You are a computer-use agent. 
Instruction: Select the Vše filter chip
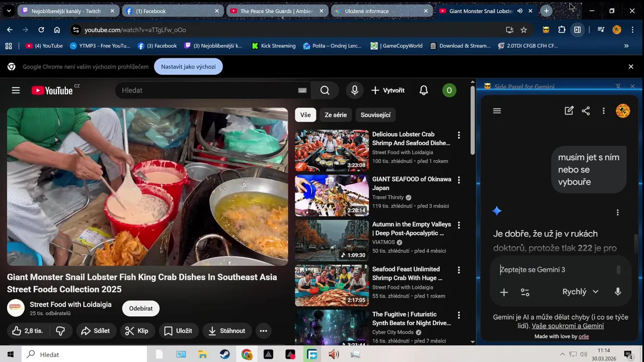click(x=305, y=115)
